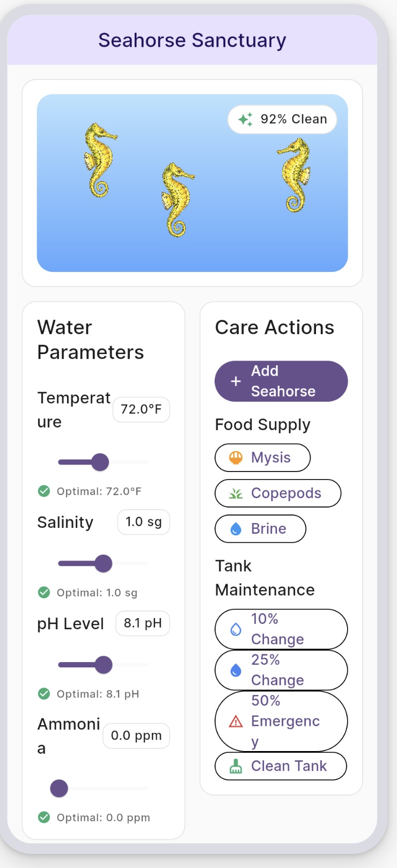Image resolution: width=397 pixels, height=868 pixels.
Task: Click the Ammonia slider handle
Action: (59, 788)
